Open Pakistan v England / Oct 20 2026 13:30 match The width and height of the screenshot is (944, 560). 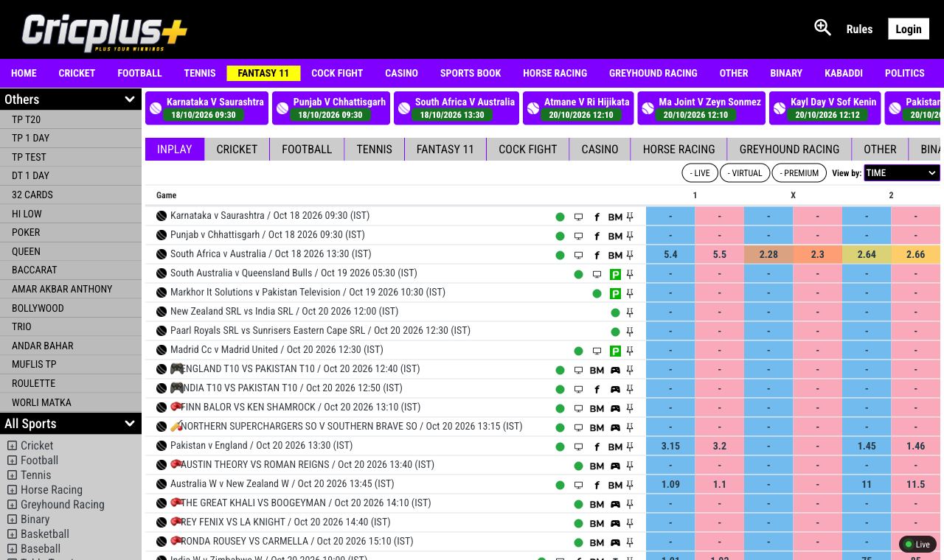[x=261, y=446]
